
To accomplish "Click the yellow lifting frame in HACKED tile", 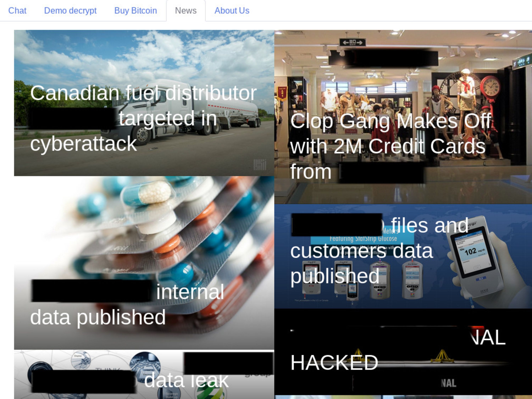I will click(x=442, y=356).
